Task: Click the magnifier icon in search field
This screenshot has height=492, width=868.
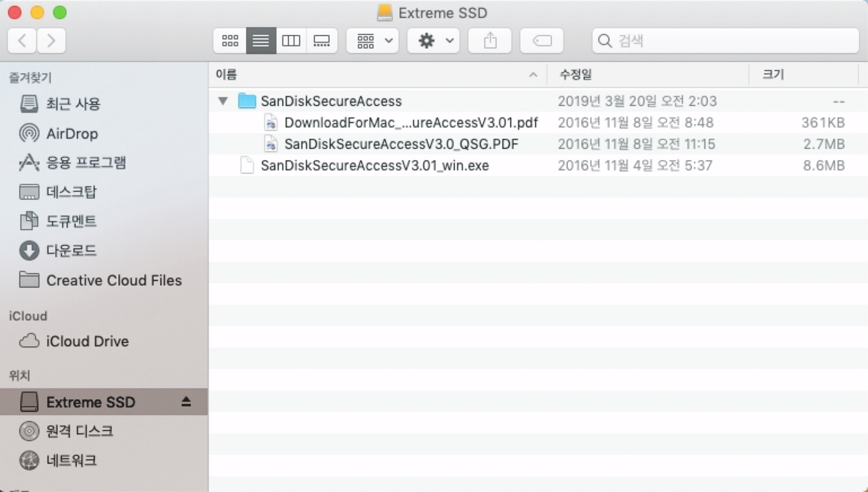Action: click(604, 41)
